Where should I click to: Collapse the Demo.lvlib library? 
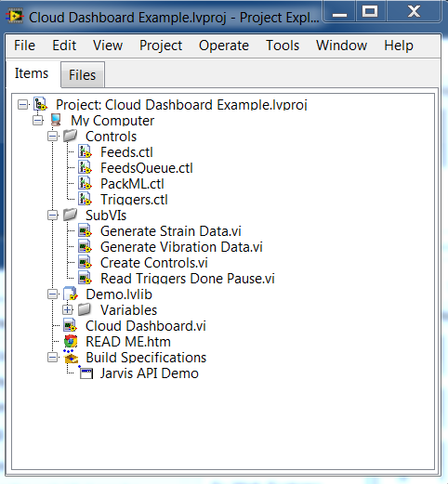click(x=52, y=294)
